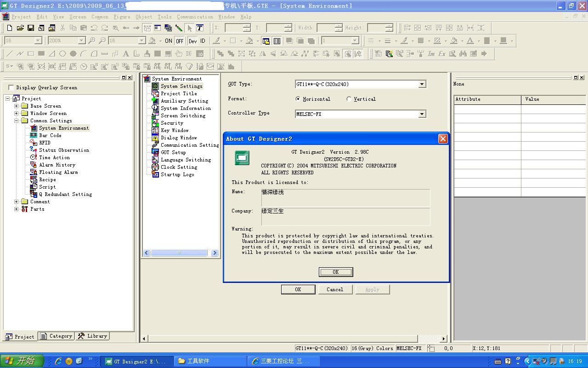
Task: Open Bar Code in the Project tree
Action: 50,135
